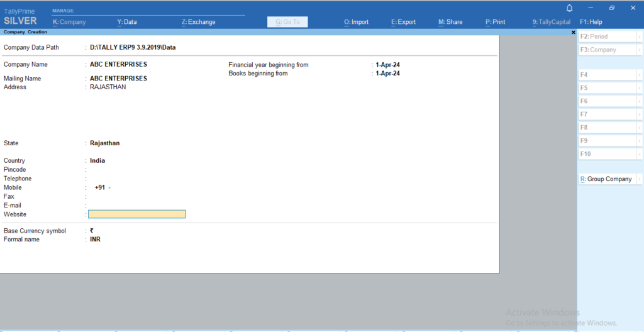Open F1: Help
The height and width of the screenshot is (332, 644).
(x=591, y=22)
